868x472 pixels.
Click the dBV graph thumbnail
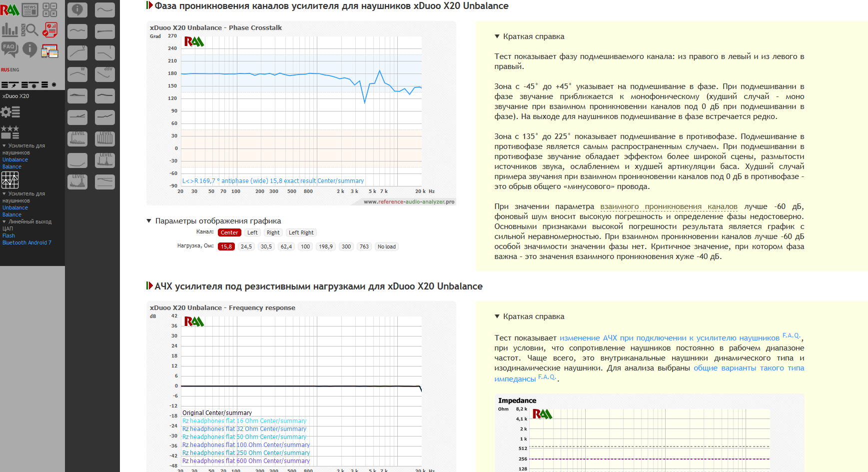point(105,74)
